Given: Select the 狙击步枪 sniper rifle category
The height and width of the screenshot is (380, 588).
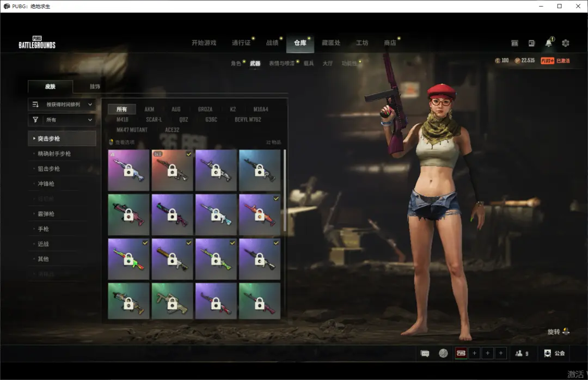Looking at the screenshot, I should tap(49, 169).
